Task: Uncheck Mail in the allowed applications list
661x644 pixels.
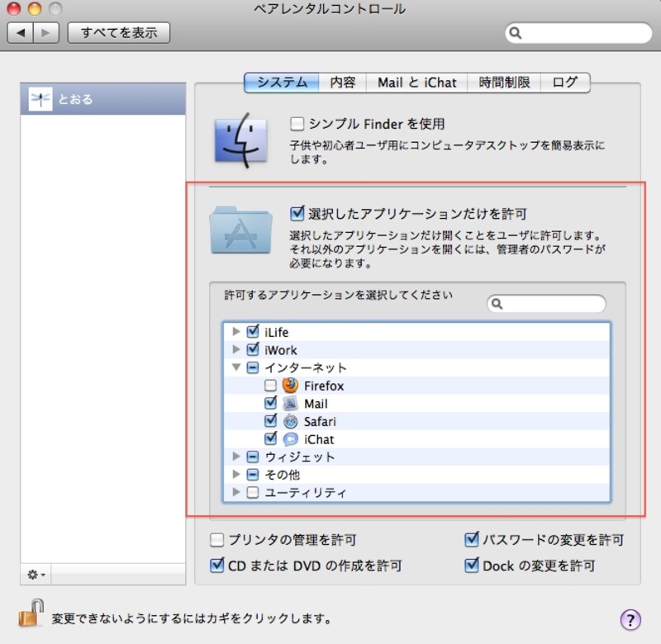Action: point(269,404)
